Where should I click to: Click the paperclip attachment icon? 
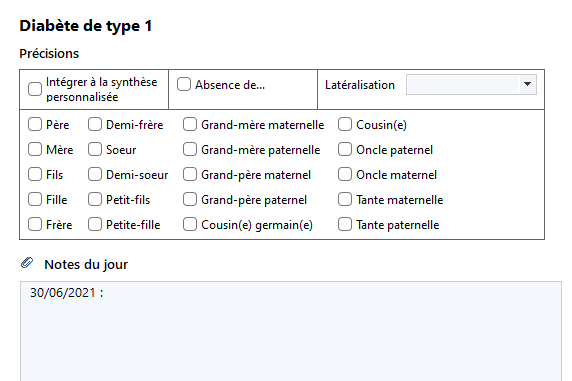27,263
